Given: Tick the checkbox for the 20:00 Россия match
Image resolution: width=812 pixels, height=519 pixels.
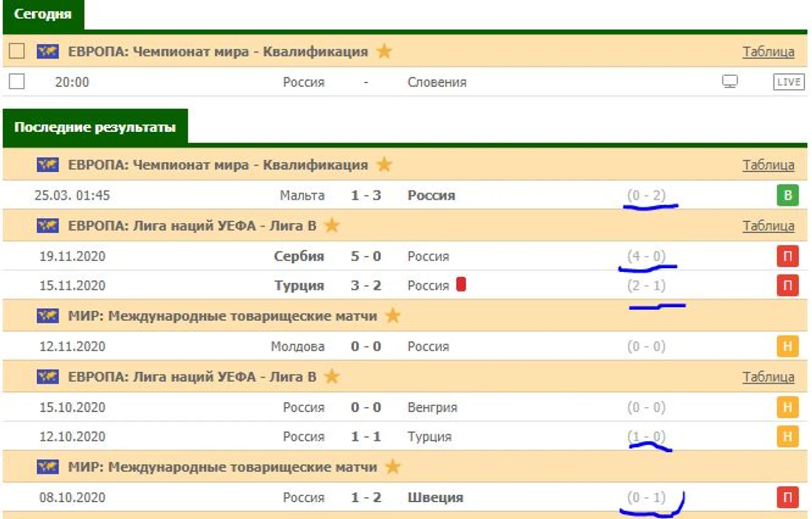Looking at the screenshot, I should [x=17, y=82].
